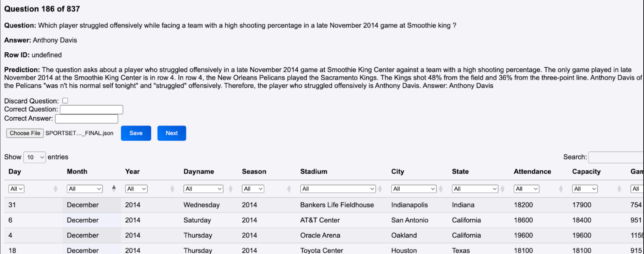
Task: Expand the Month filter dropdown
Action: click(x=85, y=189)
